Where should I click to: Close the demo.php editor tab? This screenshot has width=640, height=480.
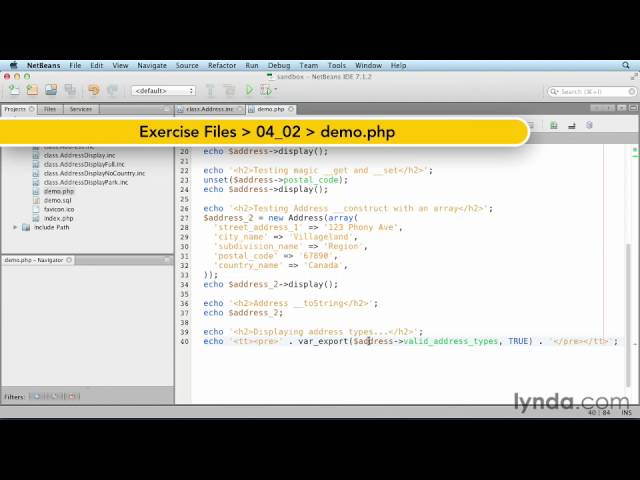point(291,109)
